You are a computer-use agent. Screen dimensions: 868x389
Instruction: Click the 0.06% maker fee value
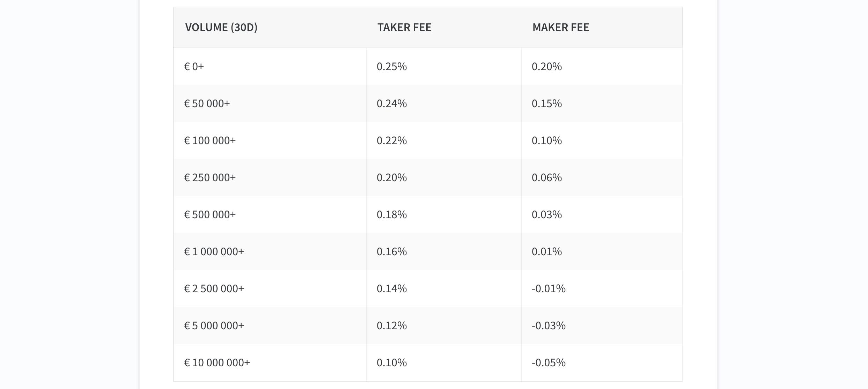pos(547,177)
